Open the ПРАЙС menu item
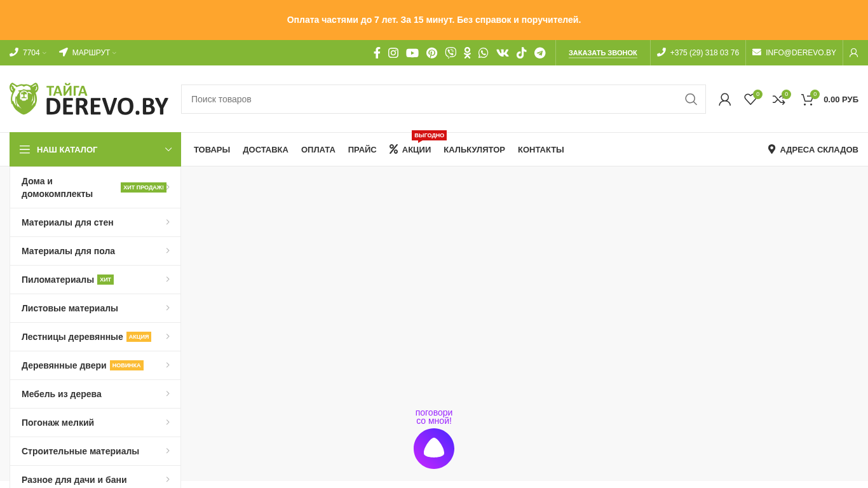This screenshot has height=488, width=868. (x=362, y=150)
